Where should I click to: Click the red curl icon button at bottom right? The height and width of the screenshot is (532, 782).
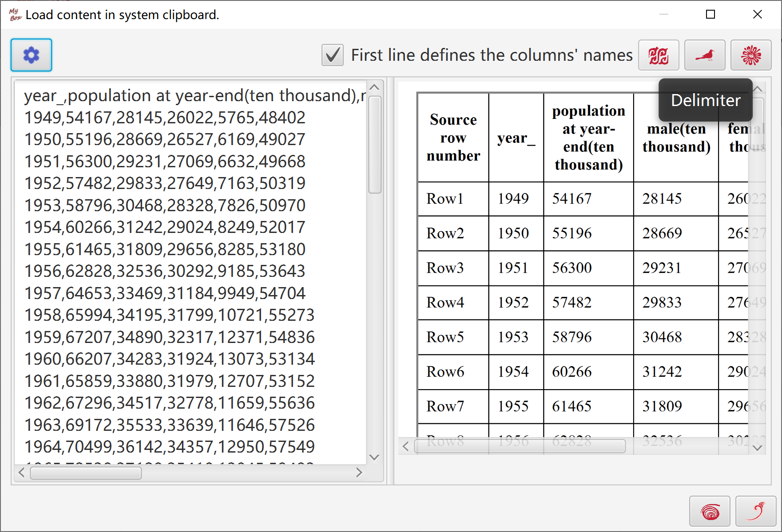click(756, 511)
